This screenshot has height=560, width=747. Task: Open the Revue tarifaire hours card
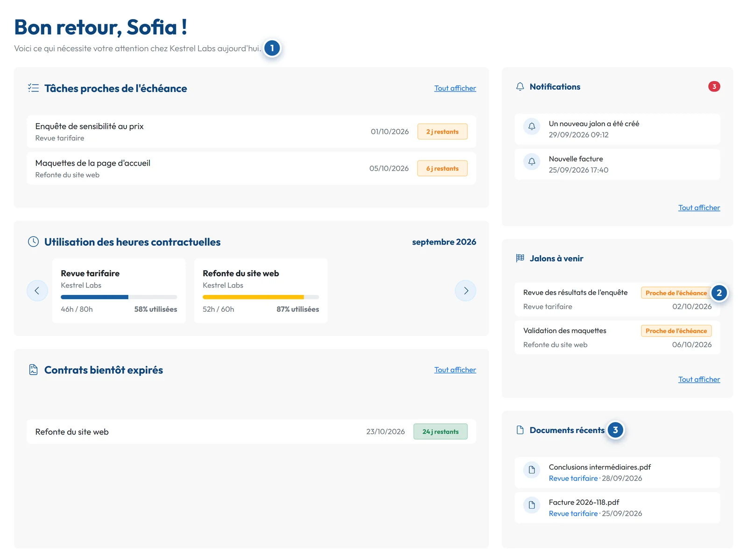(x=119, y=291)
